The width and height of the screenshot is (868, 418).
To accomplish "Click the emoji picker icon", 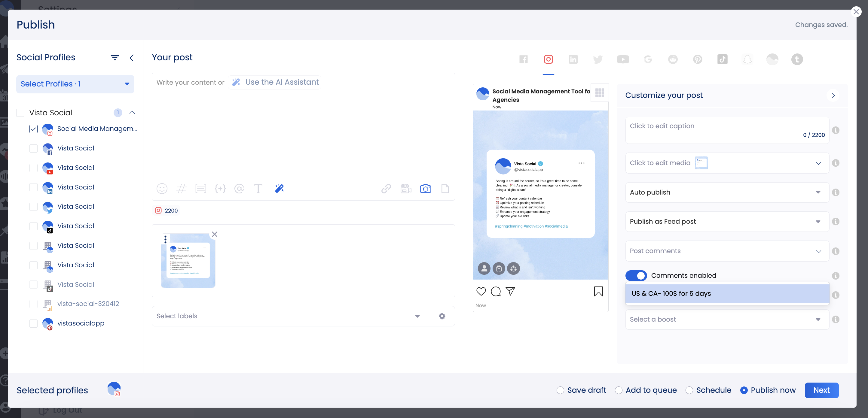I will click(162, 189).
